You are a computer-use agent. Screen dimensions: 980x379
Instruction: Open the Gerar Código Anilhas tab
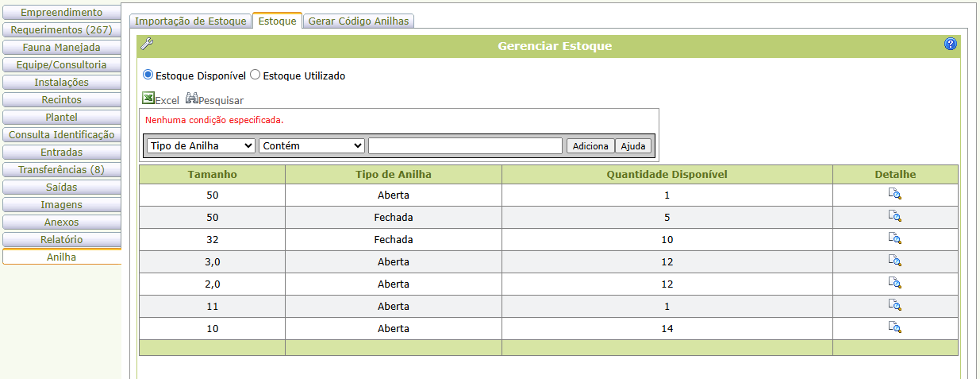click(359, 21)
